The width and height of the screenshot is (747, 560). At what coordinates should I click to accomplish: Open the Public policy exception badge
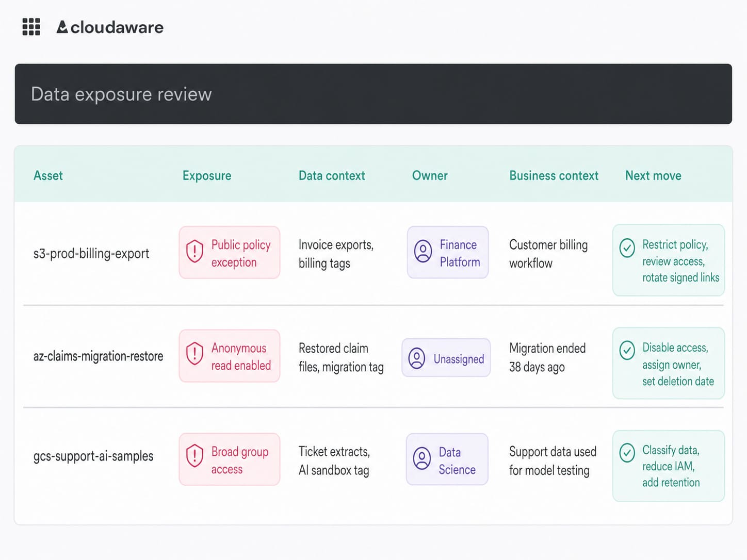coord(230,253)
